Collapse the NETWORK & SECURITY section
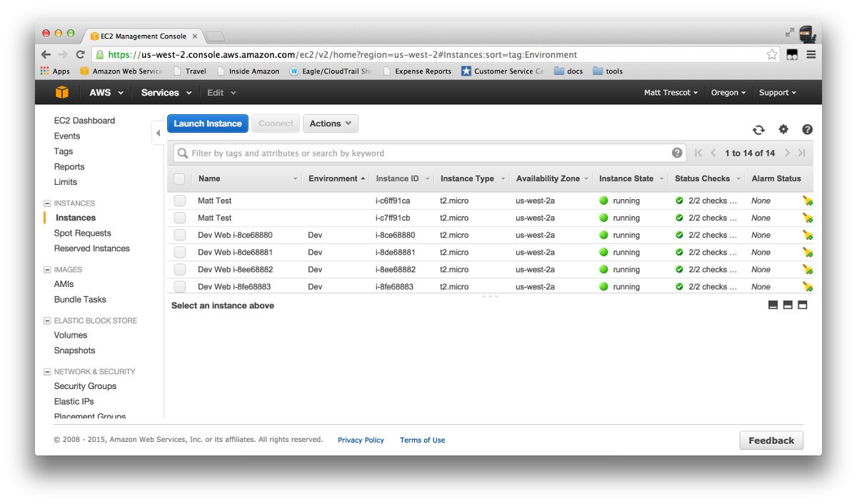857x504 pixels. [47, 372]
